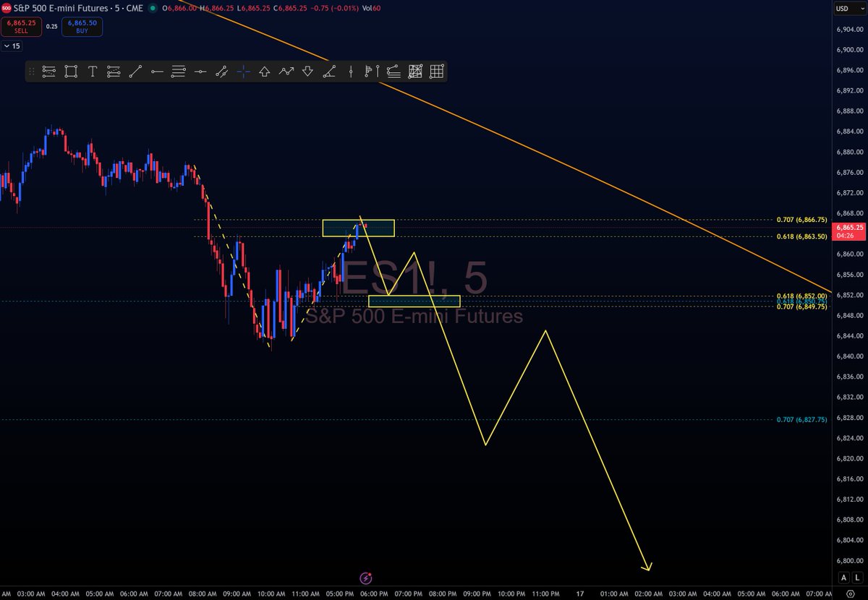Select the Horizontal ray tool
Viewport: 868px width, 600px height.
157,71
